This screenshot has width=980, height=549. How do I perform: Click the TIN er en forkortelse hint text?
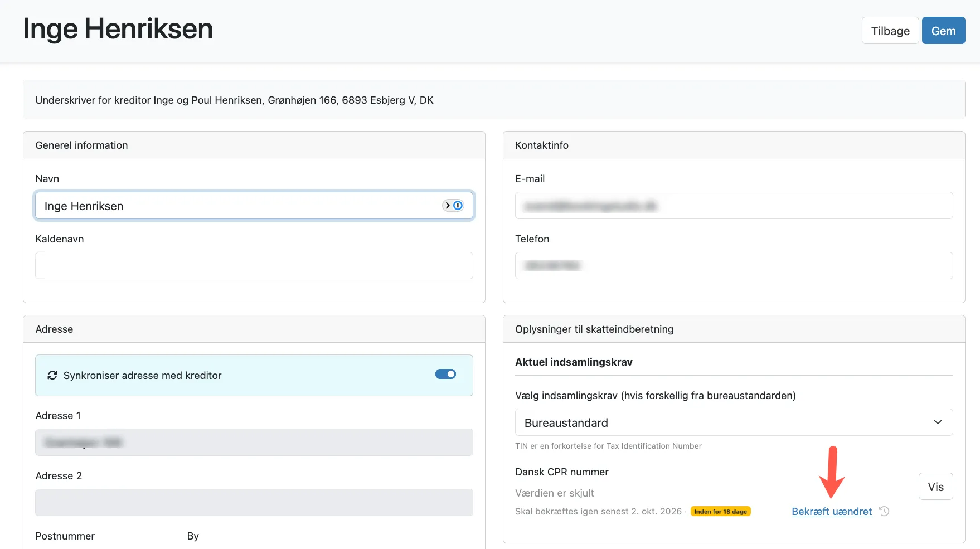coord(608,446)
